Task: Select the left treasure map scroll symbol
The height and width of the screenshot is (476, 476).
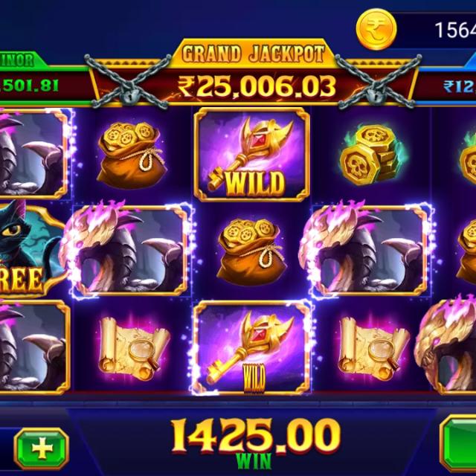Action: pyautogui.click(x=134, y=348)
